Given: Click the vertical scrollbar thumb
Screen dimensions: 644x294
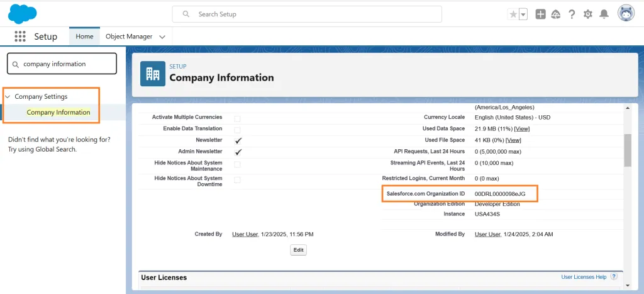Looking at the screenshot, I should click(x=628, y=150).
